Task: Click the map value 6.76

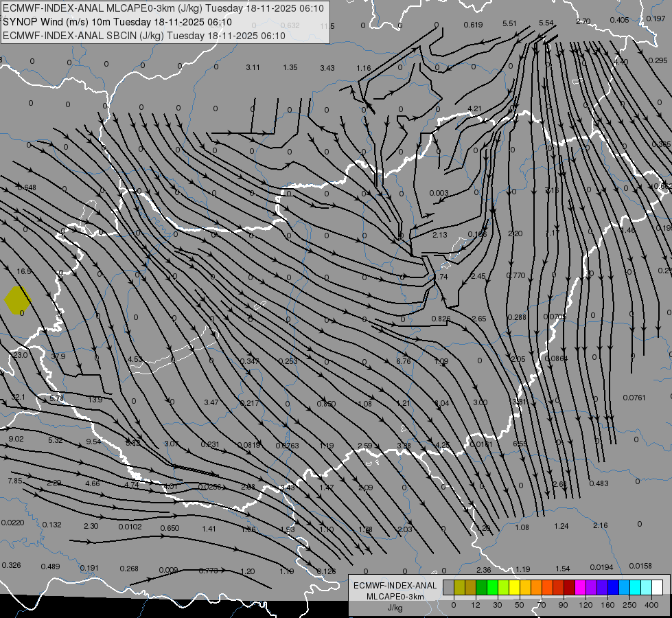Action: click(x=404, y=361)
